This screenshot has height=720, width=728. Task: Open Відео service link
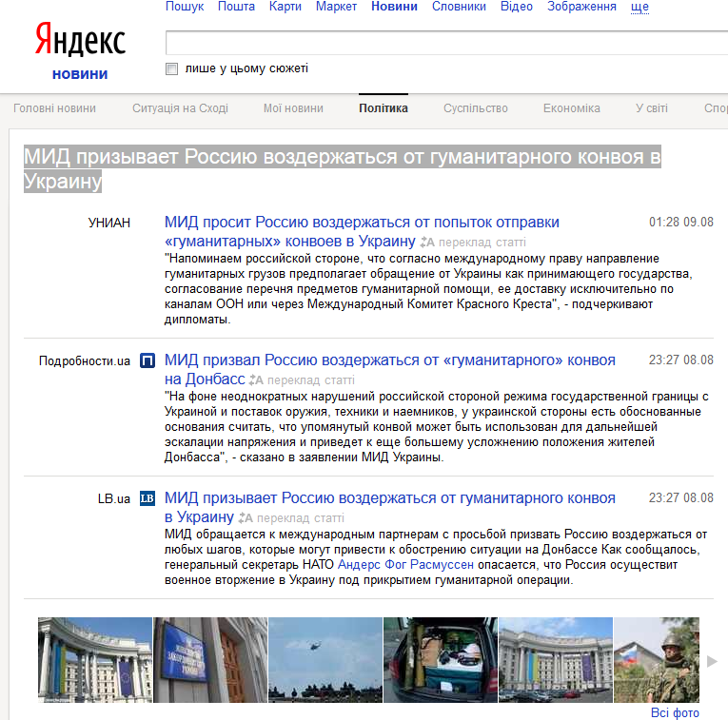(x=517, y=7)
